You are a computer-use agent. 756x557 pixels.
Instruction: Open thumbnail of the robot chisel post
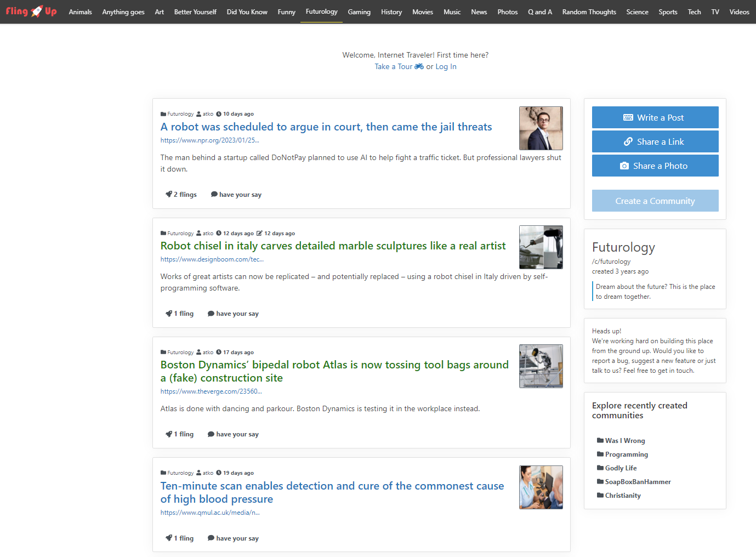(541, 247)
